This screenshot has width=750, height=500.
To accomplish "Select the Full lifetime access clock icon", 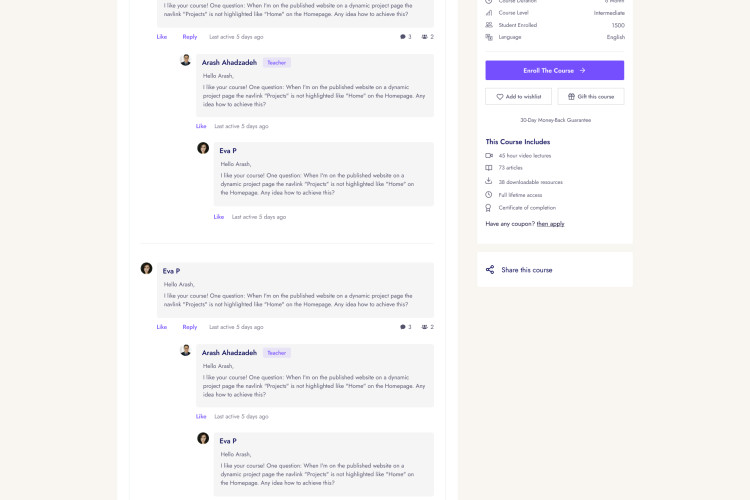I will pos(489,195).
